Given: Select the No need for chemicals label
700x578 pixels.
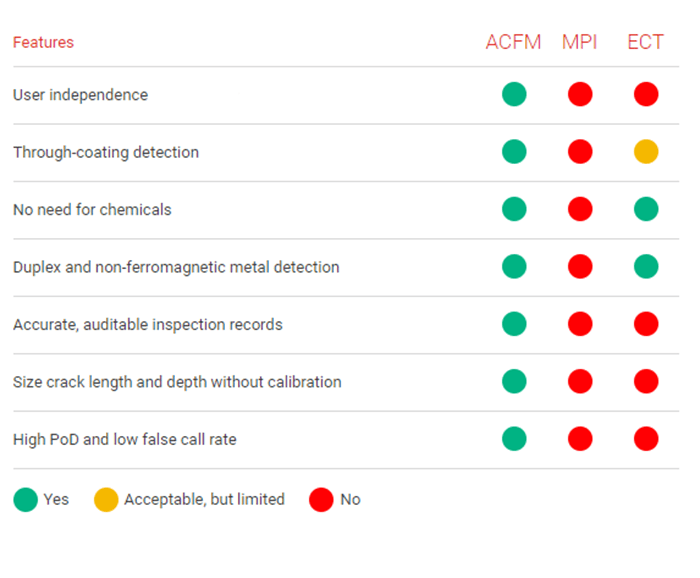Looking at the screenshot, I should click(92, 210).
